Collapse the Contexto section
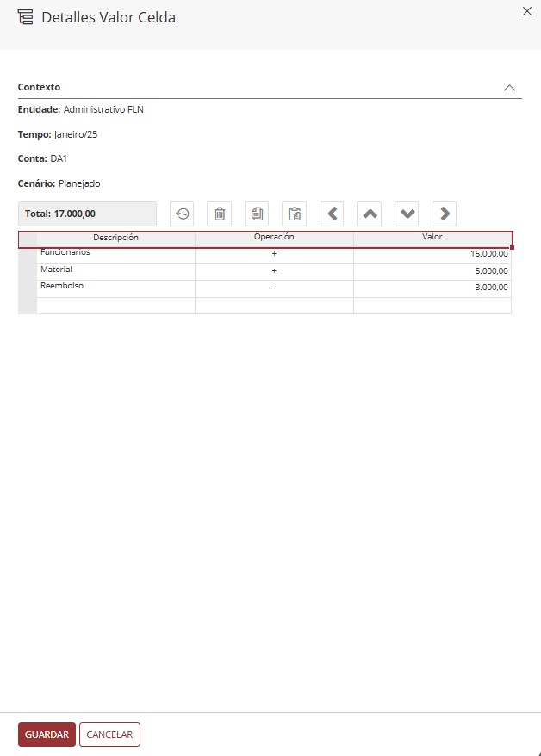Image resolution: width=541 pixels, height=756 pixels. point(509,88)
